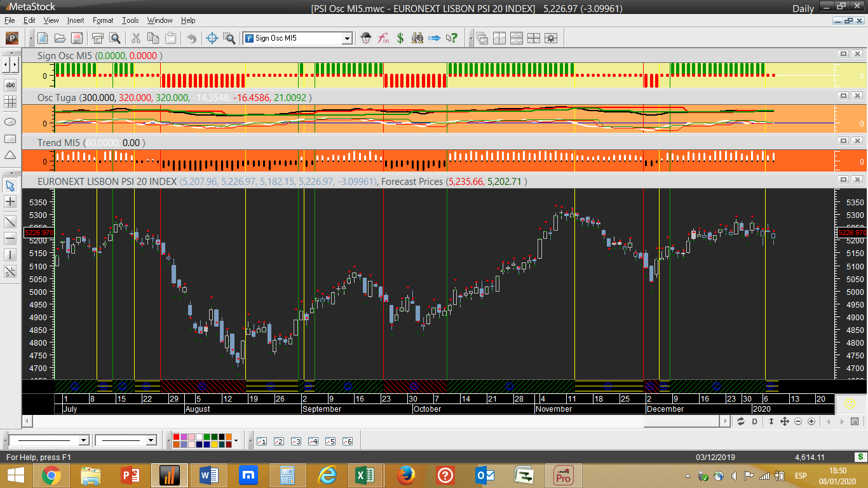Viewport: 868px width, 488px height.
Task: Click the green dollar sign tool
Action: pos(400,38)
